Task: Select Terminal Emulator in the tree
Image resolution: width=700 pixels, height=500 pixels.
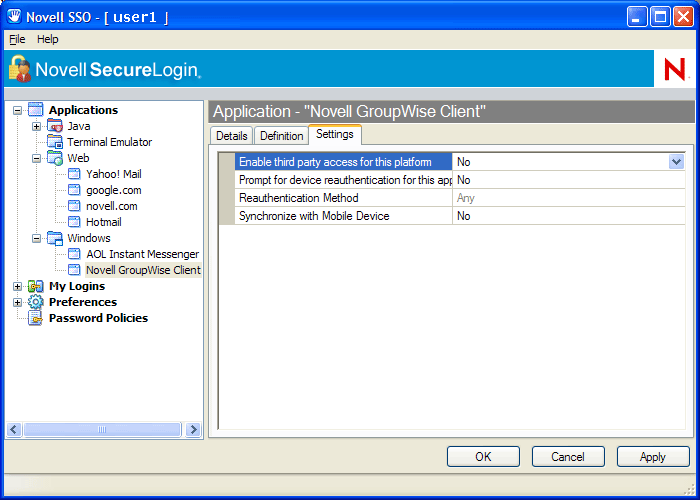Action: [x=109, y=142]
